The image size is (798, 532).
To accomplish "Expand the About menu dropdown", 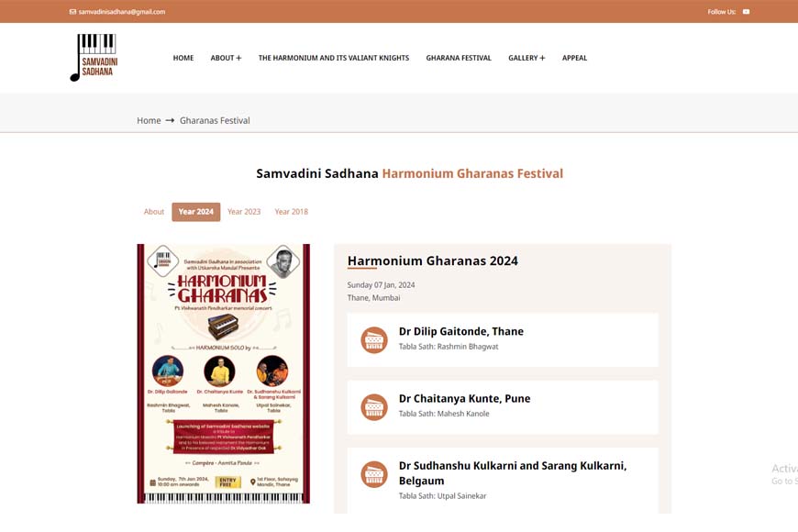I will pos(226,58).
